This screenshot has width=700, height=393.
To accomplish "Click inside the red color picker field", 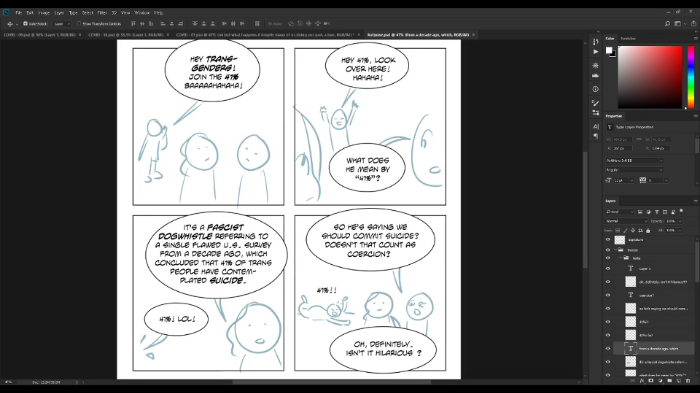I will coord(650,76).
